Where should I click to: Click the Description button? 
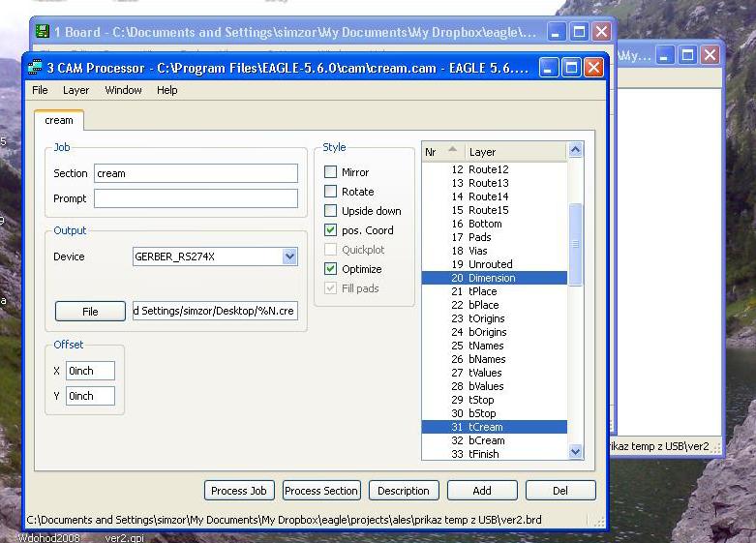[x=404, y=491]
